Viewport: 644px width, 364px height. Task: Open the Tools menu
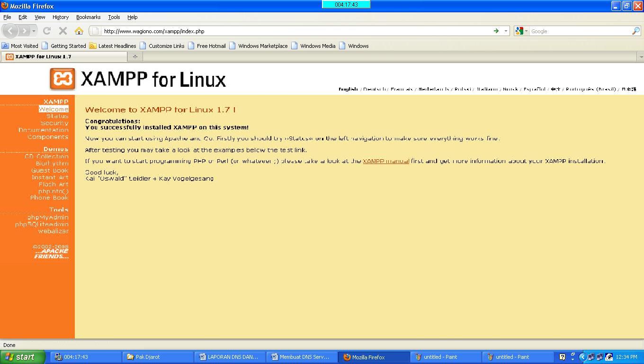(x=114, y=17)
